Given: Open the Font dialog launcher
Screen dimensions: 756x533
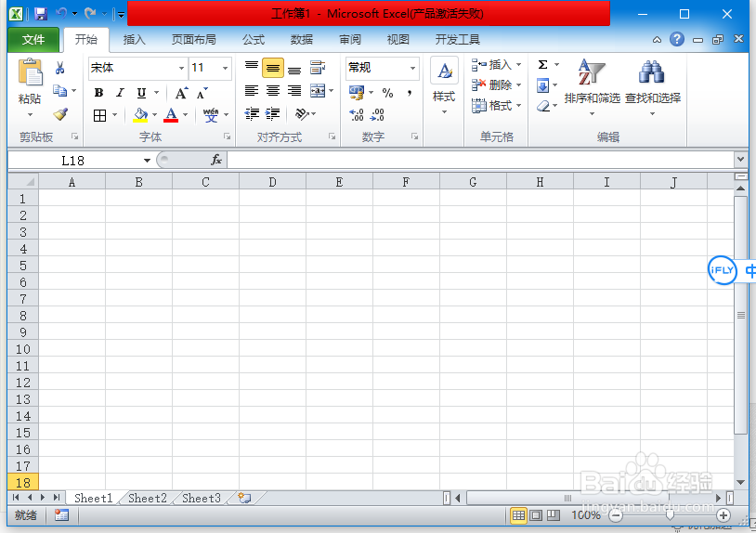Looking at the screenshot, I should (x=227, y=136).
